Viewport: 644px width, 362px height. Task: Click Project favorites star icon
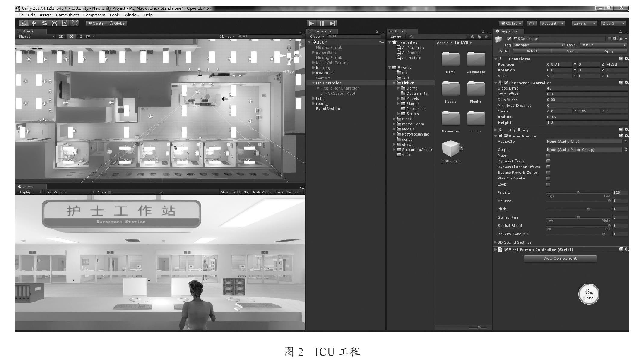coord(486,37)
